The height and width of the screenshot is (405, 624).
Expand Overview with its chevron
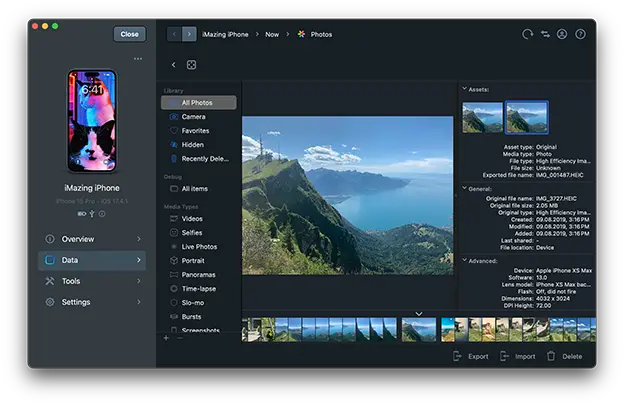coord(138,239)
